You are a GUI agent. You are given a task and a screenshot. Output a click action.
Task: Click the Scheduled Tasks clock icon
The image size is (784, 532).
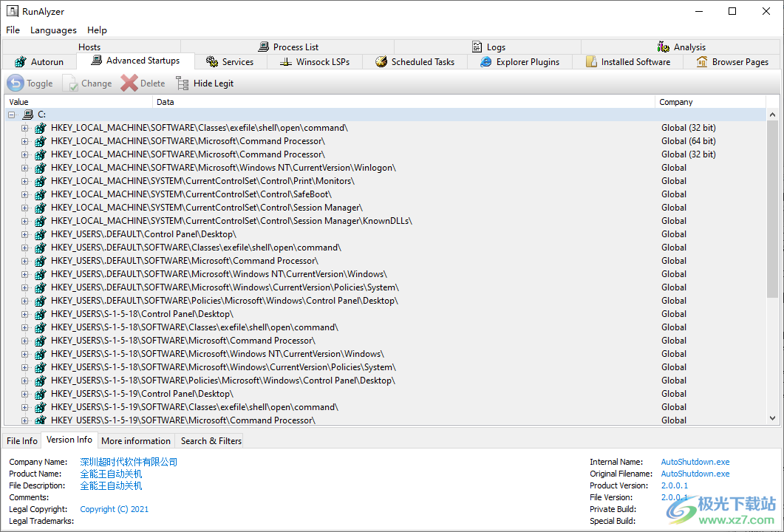coord(381,61)
